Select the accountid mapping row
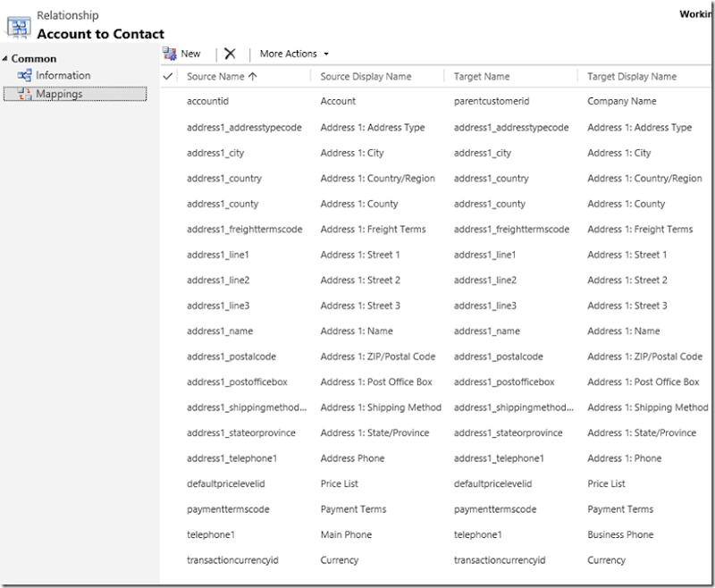Screen dimensions: 715x588 click(x=208, y=102)
